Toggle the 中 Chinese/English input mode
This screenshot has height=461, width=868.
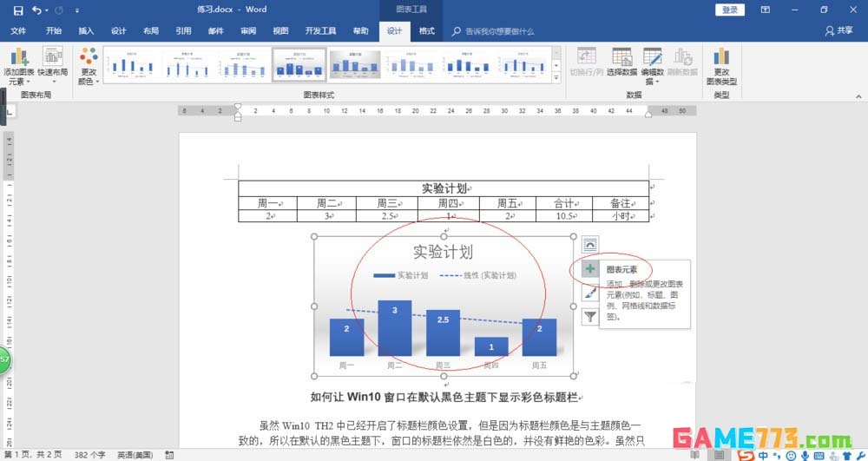tap(763, 456)
